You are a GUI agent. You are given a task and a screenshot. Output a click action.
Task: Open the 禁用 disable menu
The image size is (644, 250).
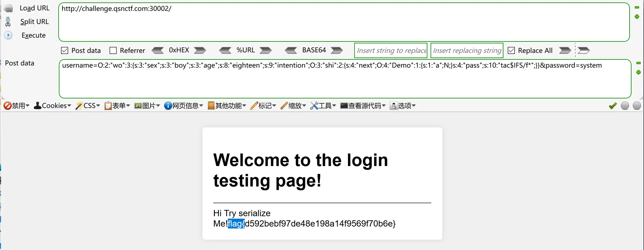pyautogui.click(x=16, y=106)
